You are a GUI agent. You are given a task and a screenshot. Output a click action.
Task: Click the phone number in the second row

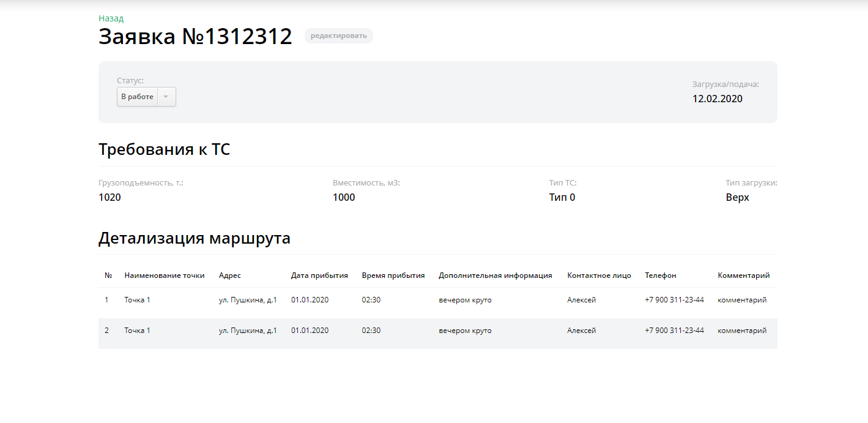tap(674, 331)
